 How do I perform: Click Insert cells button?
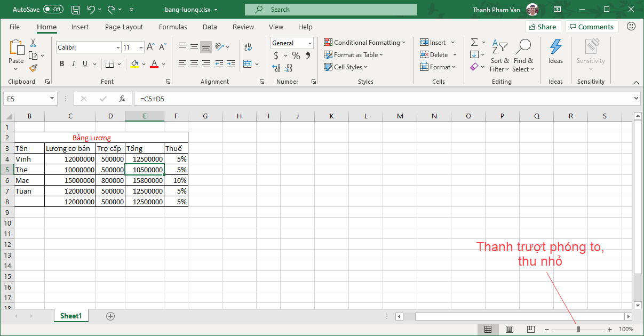point(438,42)
